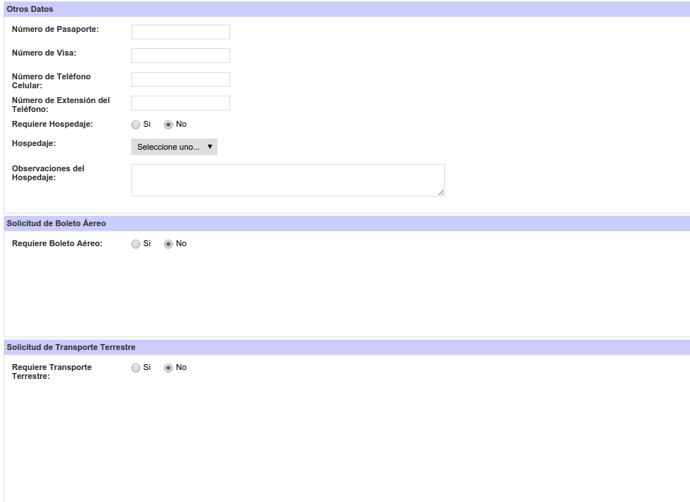
Task: Select Si for Requiere Transporte Terrestre
Action: 136,367
